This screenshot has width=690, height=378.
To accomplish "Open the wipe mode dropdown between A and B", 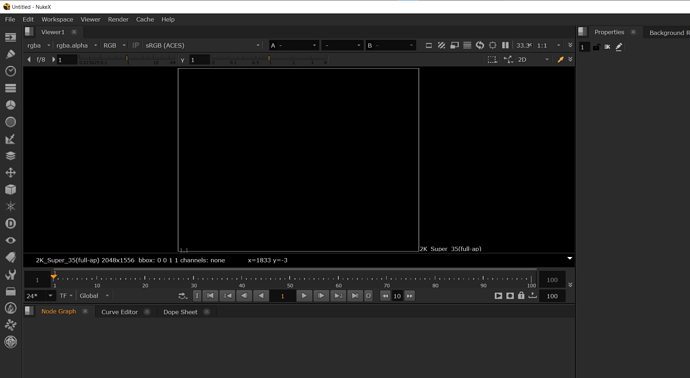I will (x=341, y=45).
